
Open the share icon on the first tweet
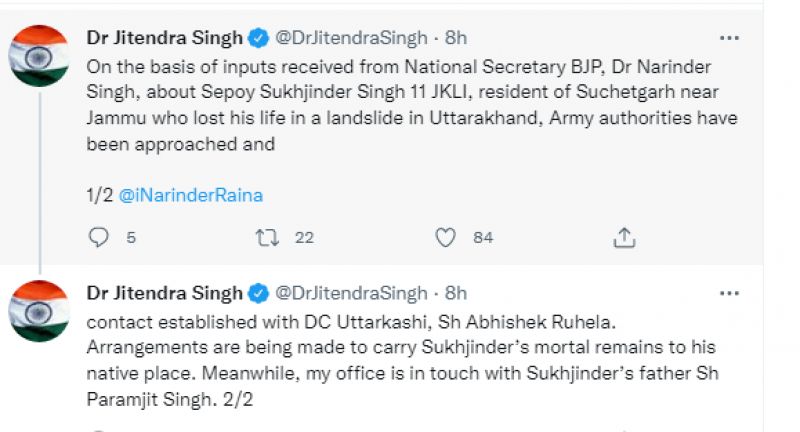point(623,237)
